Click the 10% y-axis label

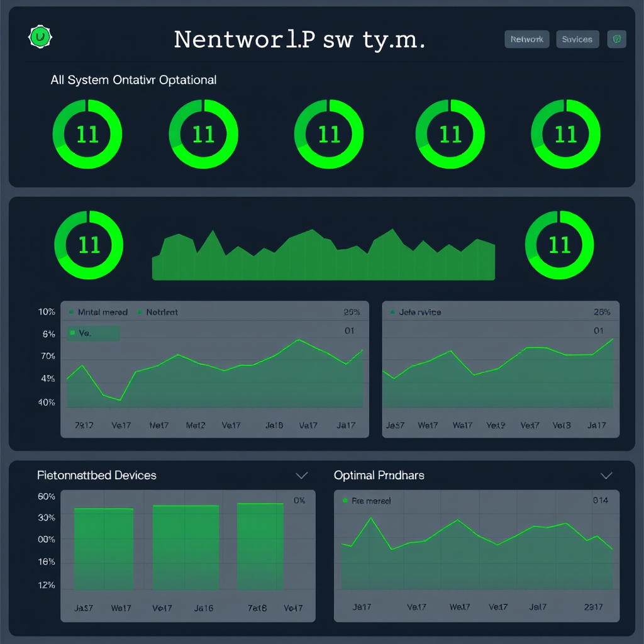point(47,312)
